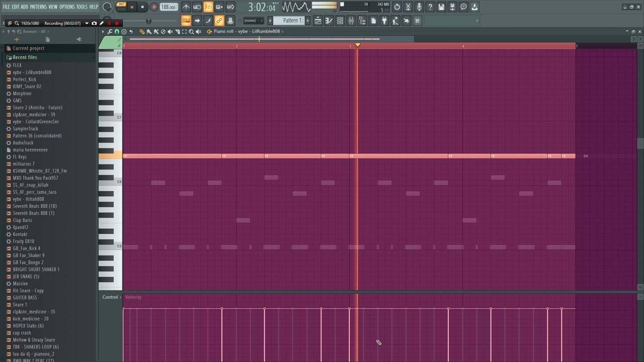Viewport: 644px width, 362px height.
Task: Open the TOOLS menu
Action: point(82,7)
